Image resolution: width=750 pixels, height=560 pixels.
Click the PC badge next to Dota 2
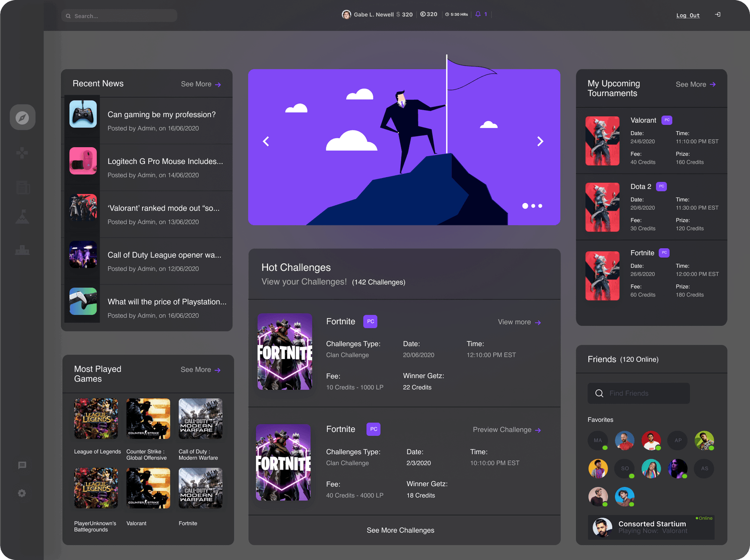pos(661,186)
